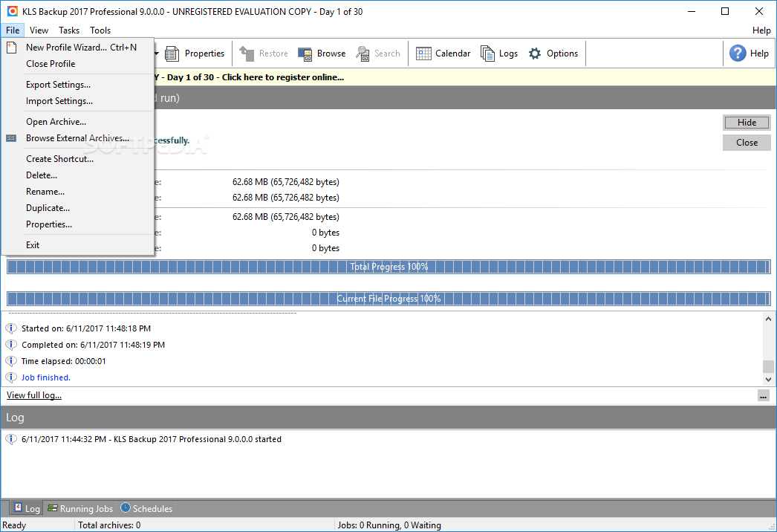Choose Properties in the File menu
Image resolution: width=777 pixels, height=532 pixels.
click(x=78, y=224)
